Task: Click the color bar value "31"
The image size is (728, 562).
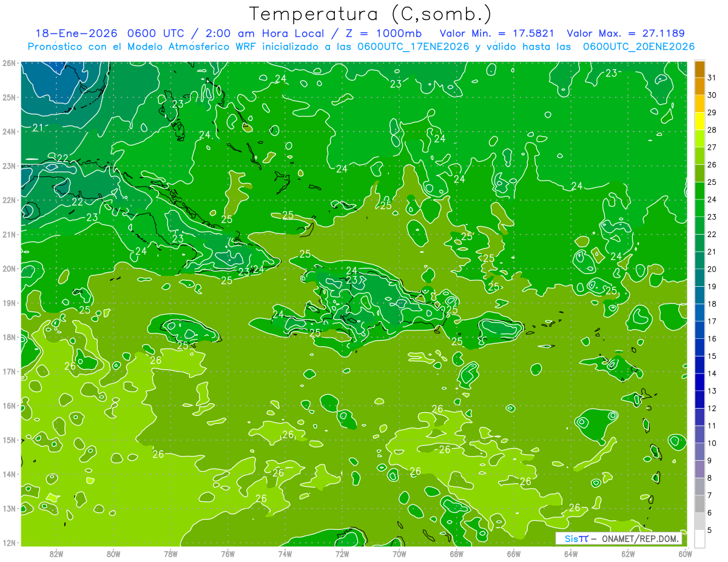Action: (712, 78)
